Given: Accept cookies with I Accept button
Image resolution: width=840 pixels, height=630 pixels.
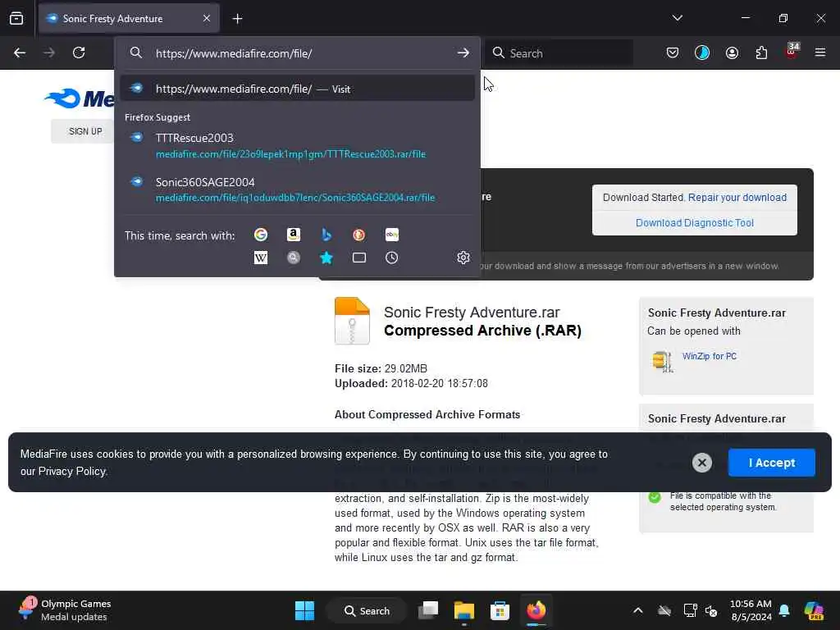Looking at the screenshot, I should click(x=771, y=463).
